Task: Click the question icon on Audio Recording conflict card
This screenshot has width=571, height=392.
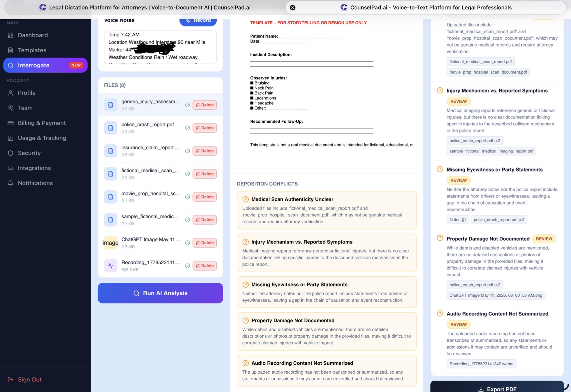Action: [x=246, y=363]
